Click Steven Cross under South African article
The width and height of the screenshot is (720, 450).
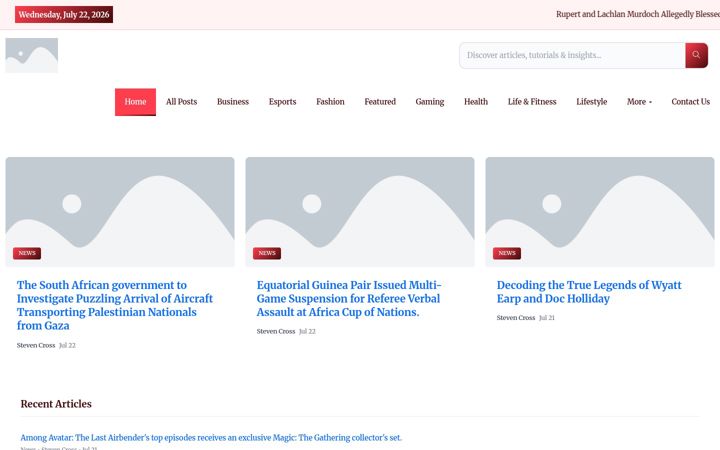coord(36,345)
